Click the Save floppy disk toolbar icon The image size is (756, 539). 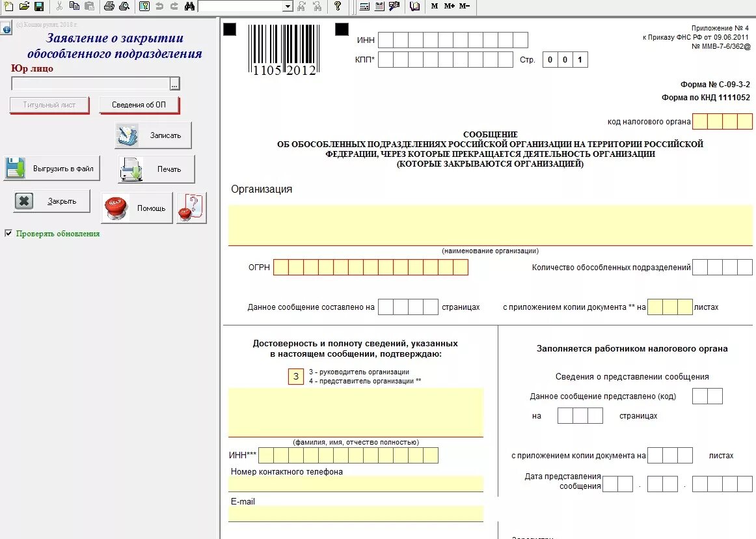point(39,6)
